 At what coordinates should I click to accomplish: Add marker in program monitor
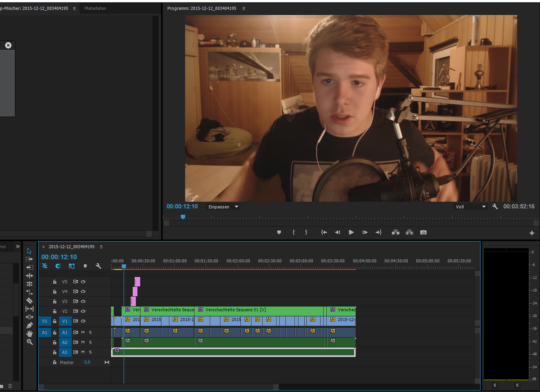tap(279, 232)
